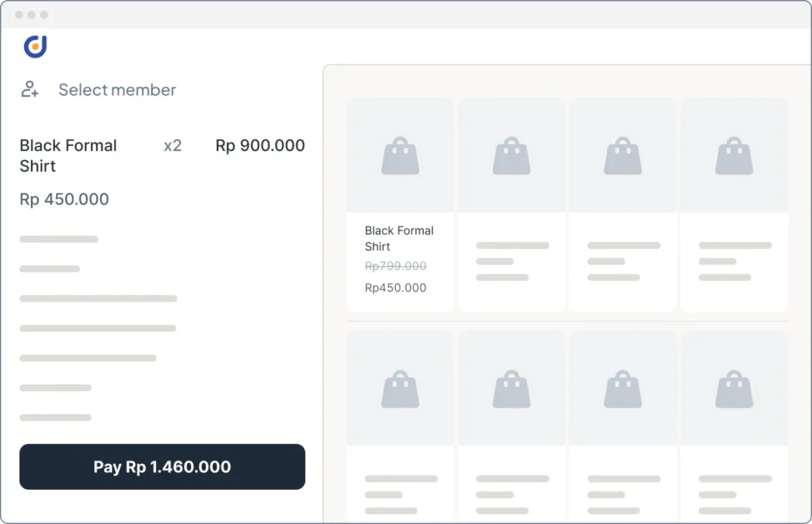Click the Black Formal Shirt cart item name

pyautogui.click(x=68, y=155)
